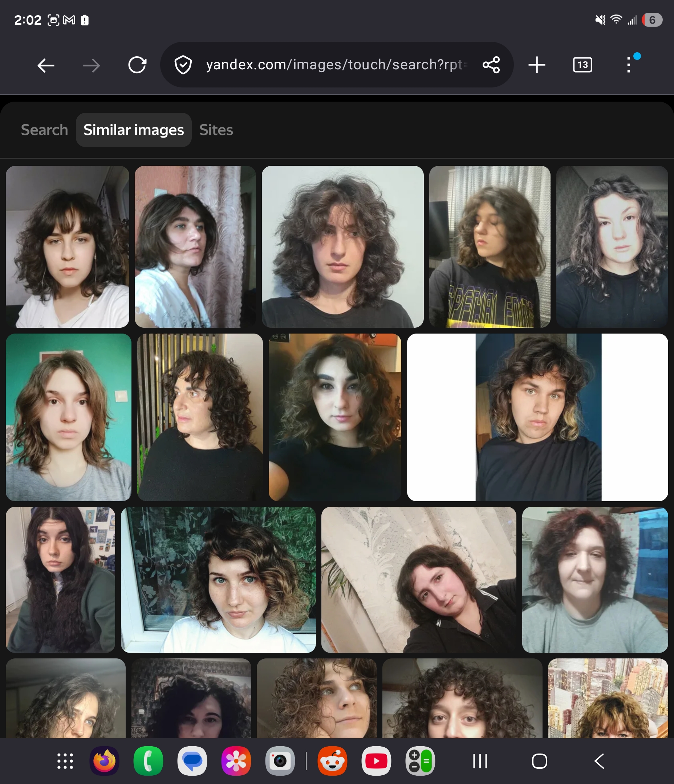This screenshot has height=784, width=674.
Task: Show the 13 open tabs
Action: [x=582, y=65]
